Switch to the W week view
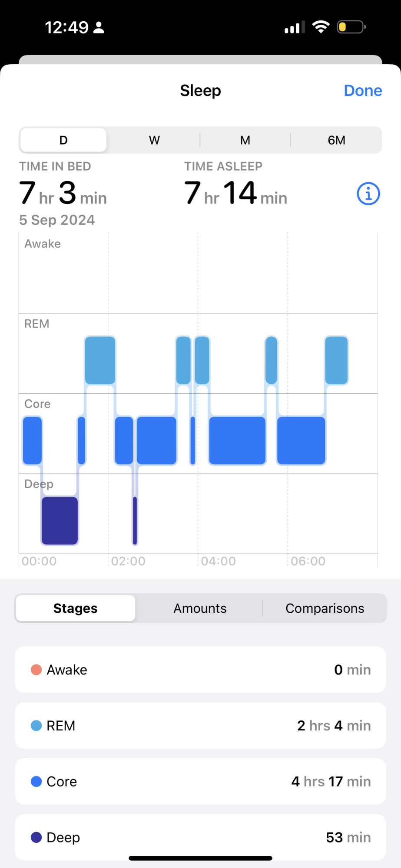Viewport: 401px width, 868px height. (154, 140)
